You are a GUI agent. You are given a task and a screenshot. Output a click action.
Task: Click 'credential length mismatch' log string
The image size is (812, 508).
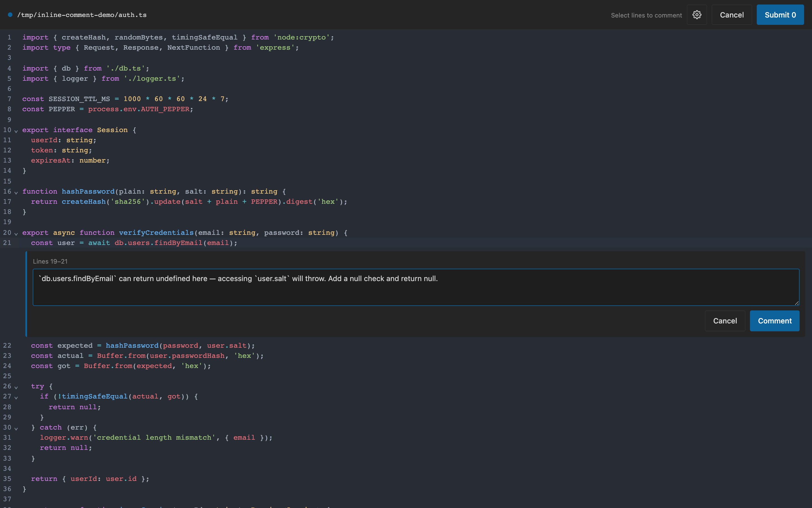tap(154, 437)
